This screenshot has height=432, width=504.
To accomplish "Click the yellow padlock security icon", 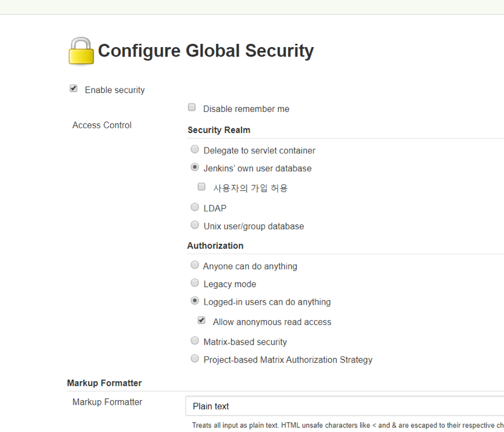I will coord(81,52).
